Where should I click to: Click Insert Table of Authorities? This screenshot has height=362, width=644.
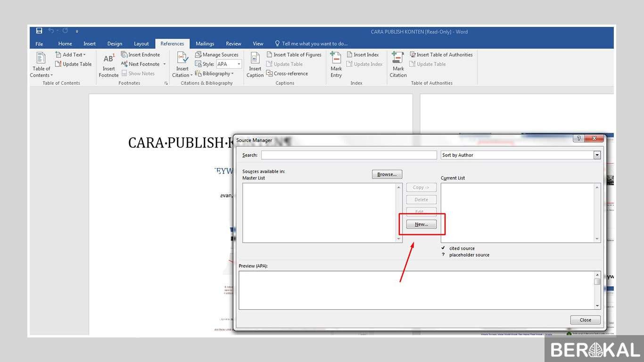pos(441,55)
